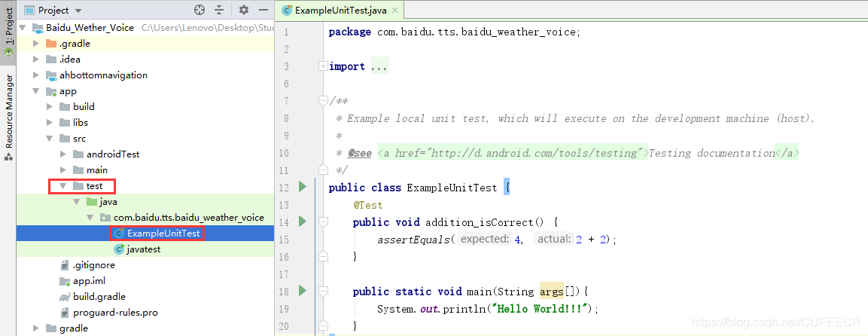Expand the ahbottomnavigation module arrow
The height and width of the screenshot is (336, 868).
(x=36, y=75)
